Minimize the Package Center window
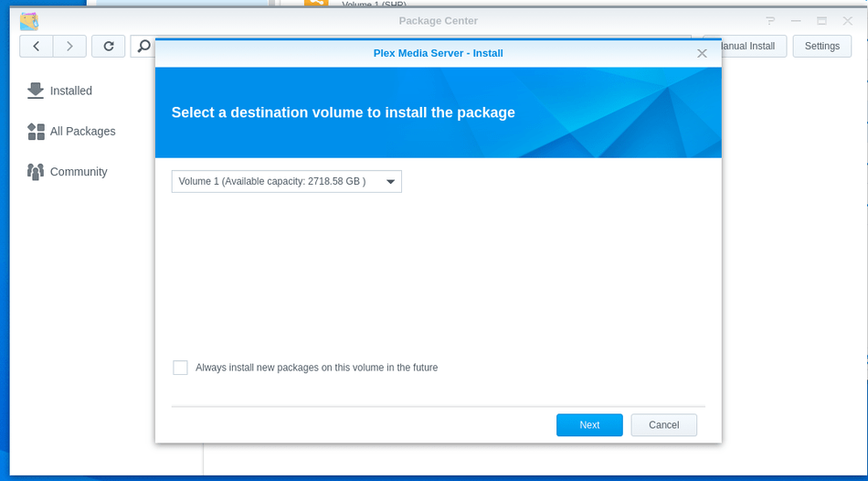Screen dimensions: 868x481 (796, 21)
